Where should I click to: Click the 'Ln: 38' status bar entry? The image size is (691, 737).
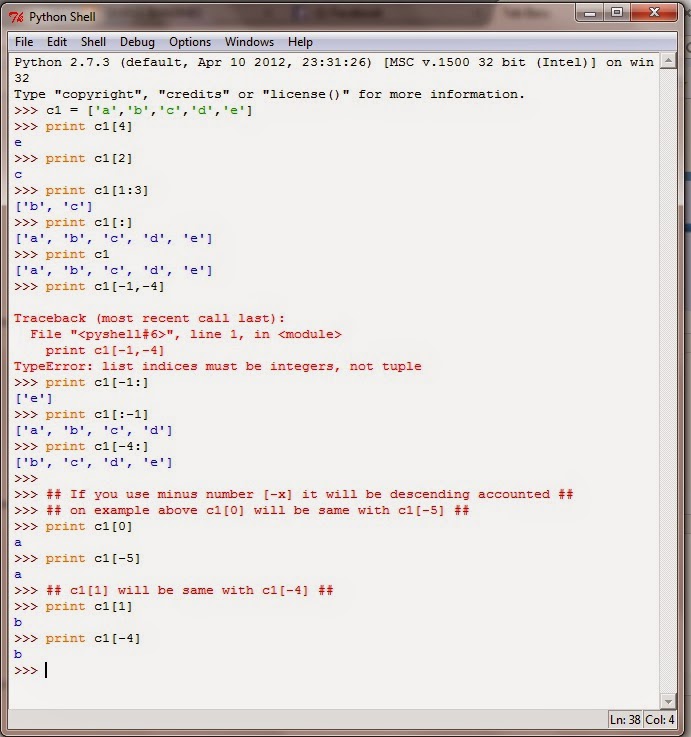coord(625,720)
